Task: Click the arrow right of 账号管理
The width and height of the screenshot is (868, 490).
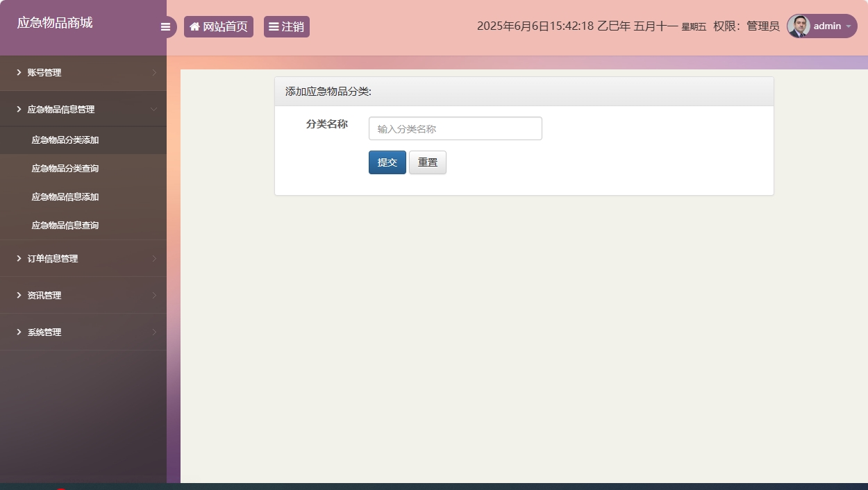Action: click(x=154, y=72)
